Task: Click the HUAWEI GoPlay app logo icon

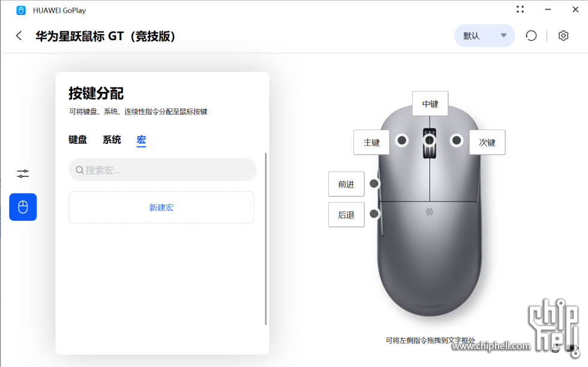Action: (x=21, y=11)
